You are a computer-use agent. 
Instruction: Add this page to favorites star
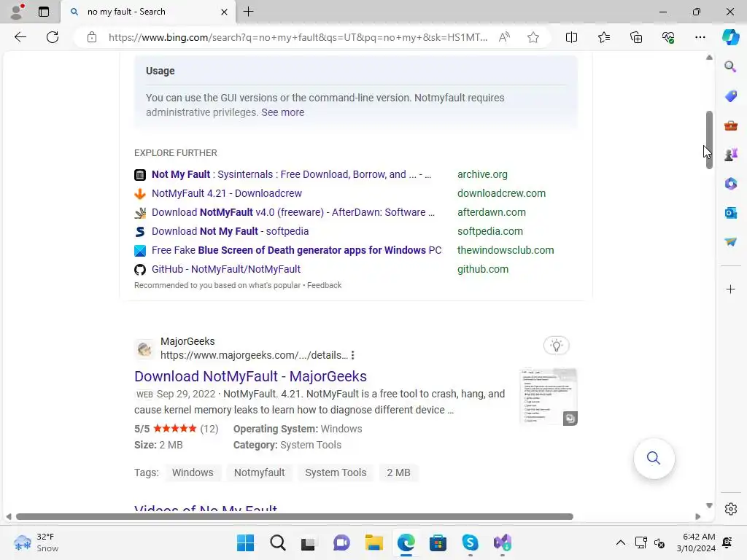(x=533, y=37)
